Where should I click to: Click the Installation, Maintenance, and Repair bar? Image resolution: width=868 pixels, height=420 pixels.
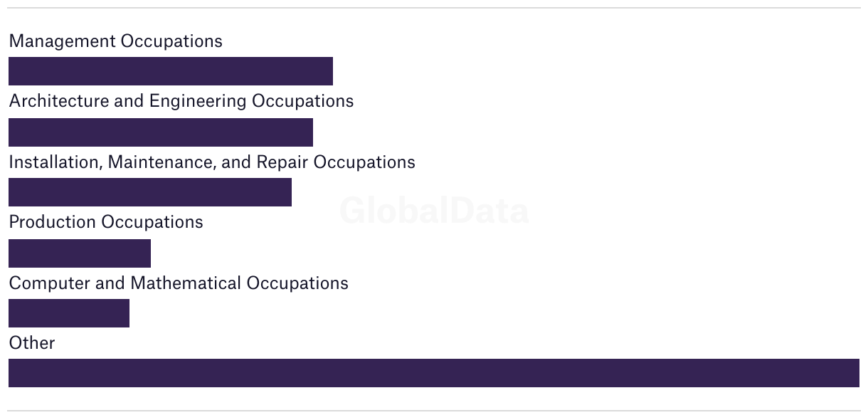tap(150, 192)
